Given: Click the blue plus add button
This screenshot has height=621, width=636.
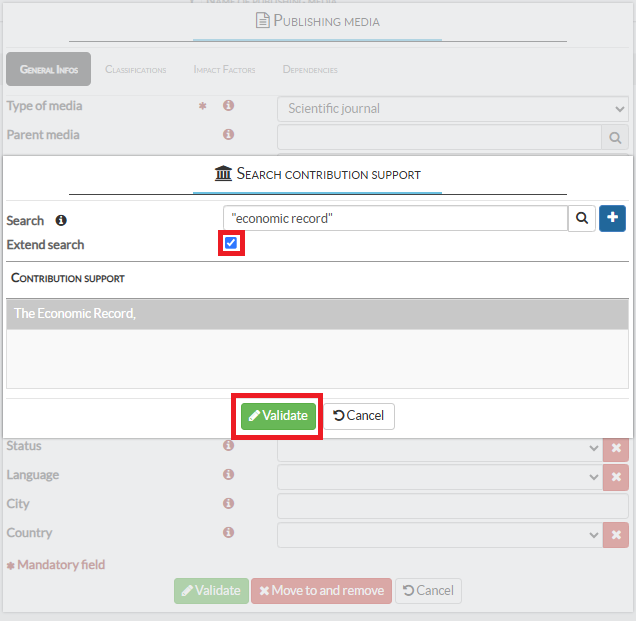Looking at the screenshot, I should [612, 218].
